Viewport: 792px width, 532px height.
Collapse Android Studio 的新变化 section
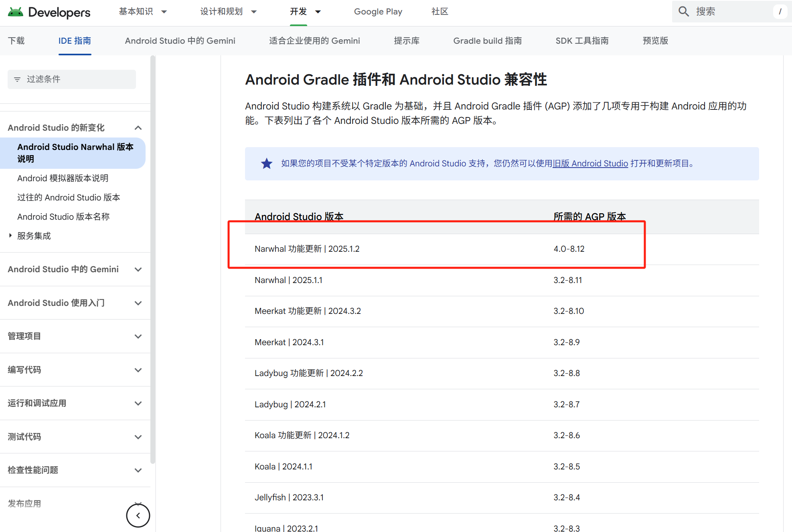[138, 128]
